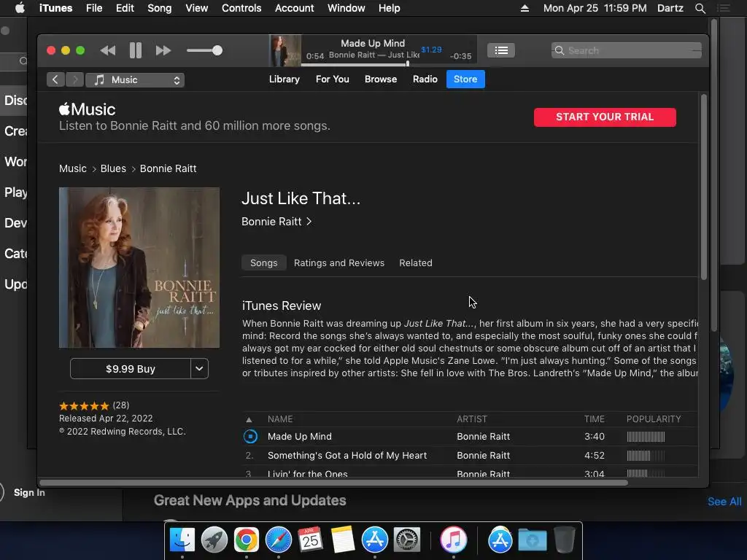This screenshot has height=560, width=747.
Task: Click the now-playing album thumbnail
Action: (x=285, y=50)
